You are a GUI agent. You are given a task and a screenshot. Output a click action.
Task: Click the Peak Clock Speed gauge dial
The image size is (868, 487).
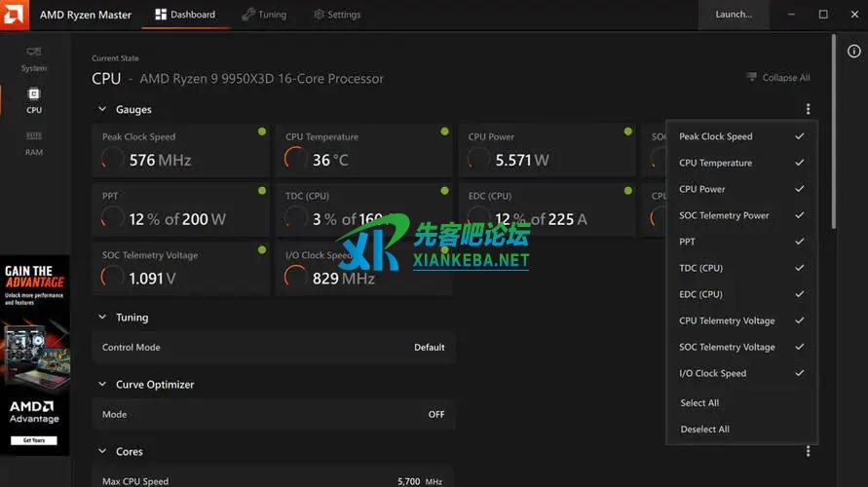(x=113, y=159)
